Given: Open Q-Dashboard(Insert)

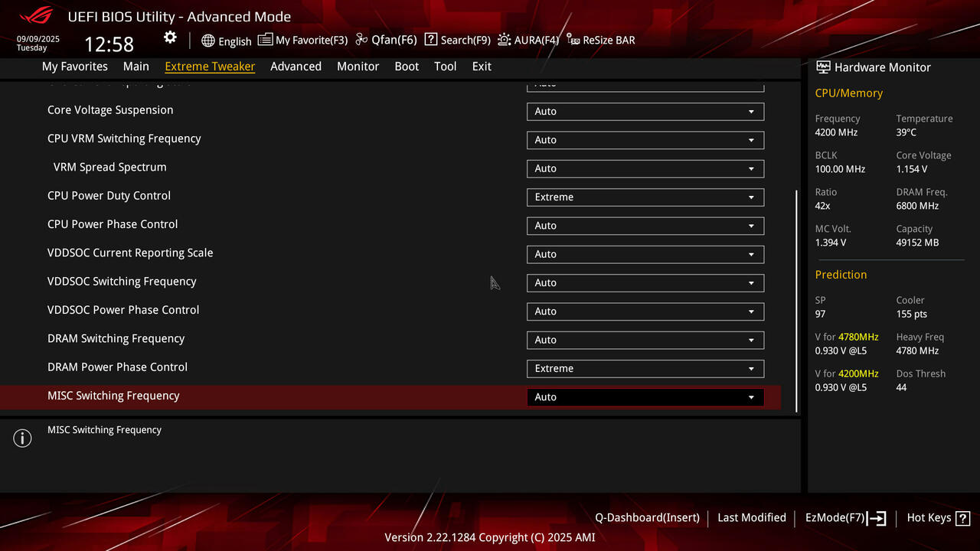Looking at the screenshot, I should click(x=647, y=518).
